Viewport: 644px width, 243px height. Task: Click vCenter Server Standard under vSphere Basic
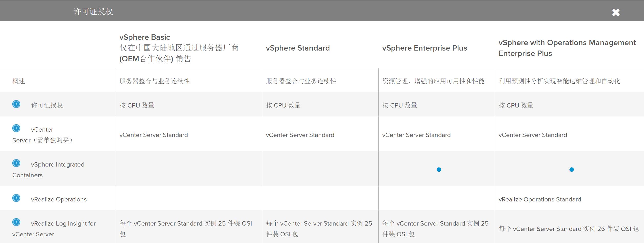click(154, 135)
